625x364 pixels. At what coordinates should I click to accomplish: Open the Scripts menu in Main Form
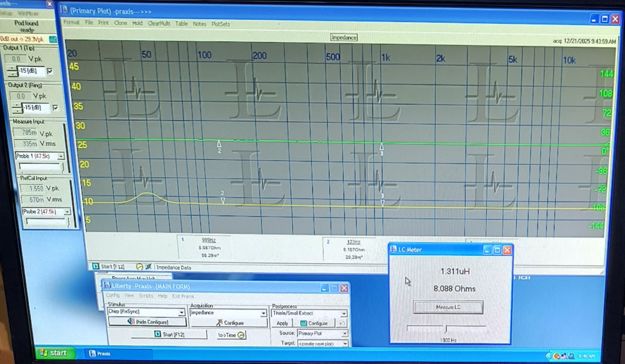coord(146,296)
